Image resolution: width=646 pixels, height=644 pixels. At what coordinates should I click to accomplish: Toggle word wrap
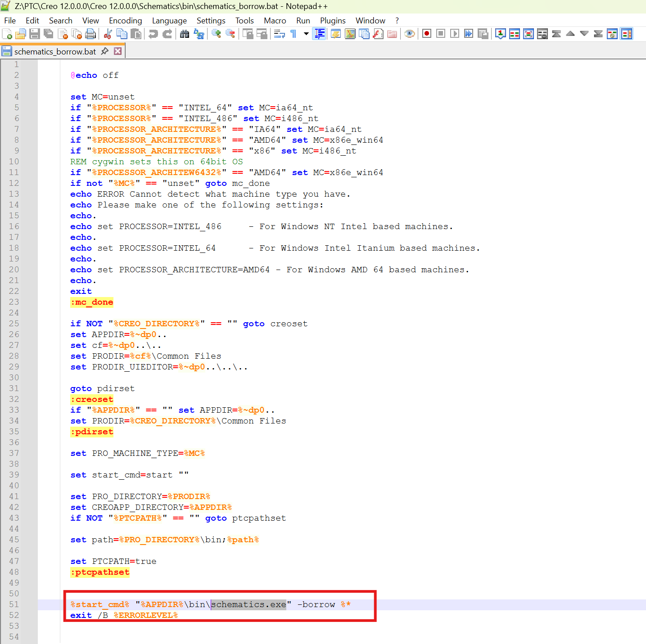coord(279,34)
